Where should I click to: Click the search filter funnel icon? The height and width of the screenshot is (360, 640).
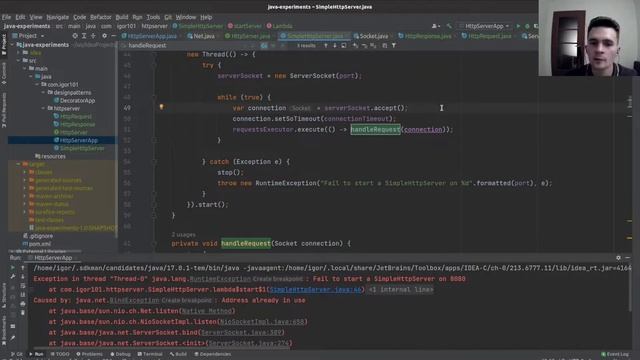coord(394,46)
